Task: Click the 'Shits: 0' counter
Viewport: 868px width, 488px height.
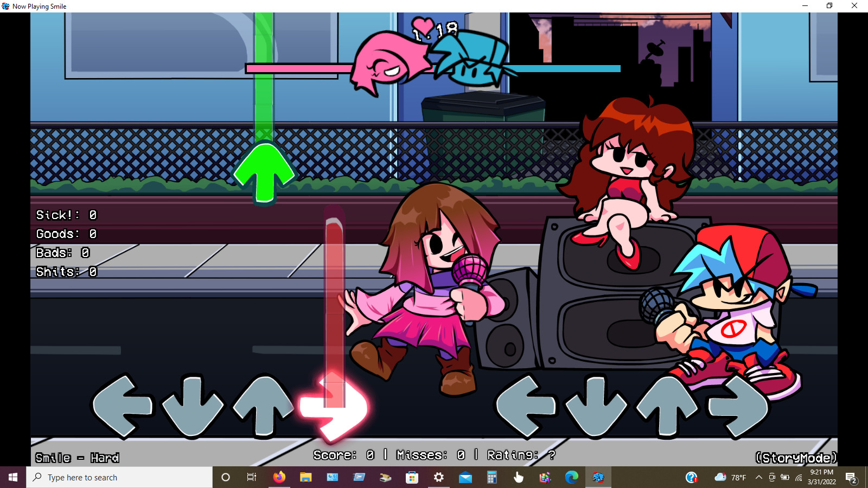Action: (66, 272)
